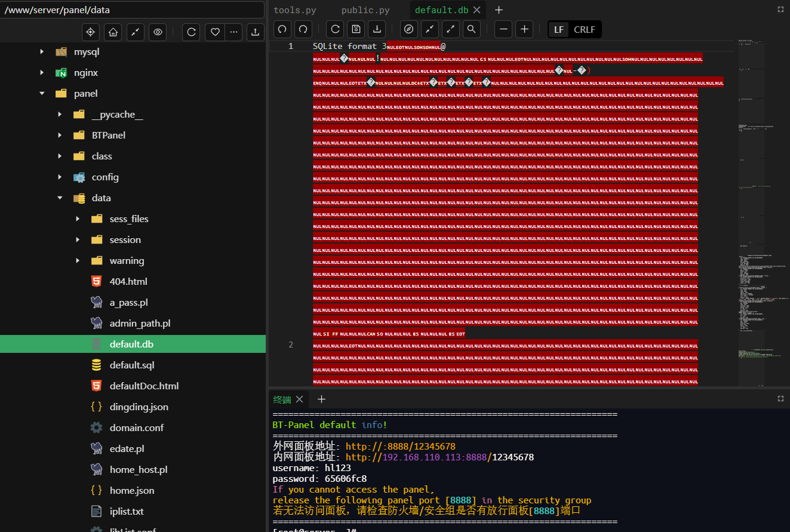This screenshot has height=532, width=790.
Task: Click the internal panel address link in terminal
Action: [440, 457]
